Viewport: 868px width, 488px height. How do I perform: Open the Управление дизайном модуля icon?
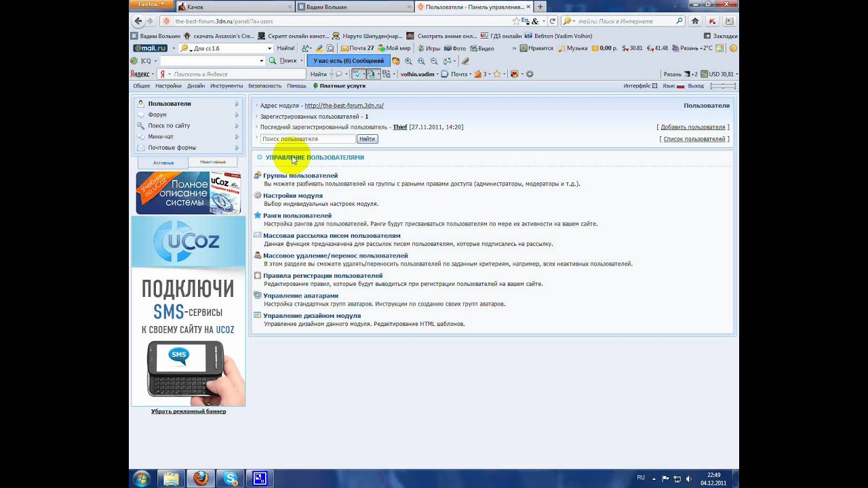258,315
